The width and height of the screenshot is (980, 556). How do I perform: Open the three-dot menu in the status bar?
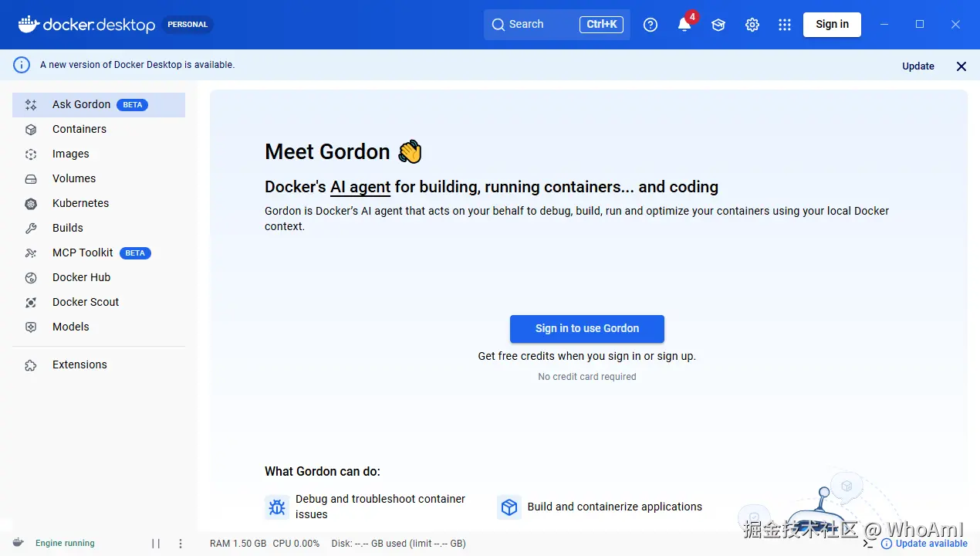pyautogui.click(x=181, y=543)
